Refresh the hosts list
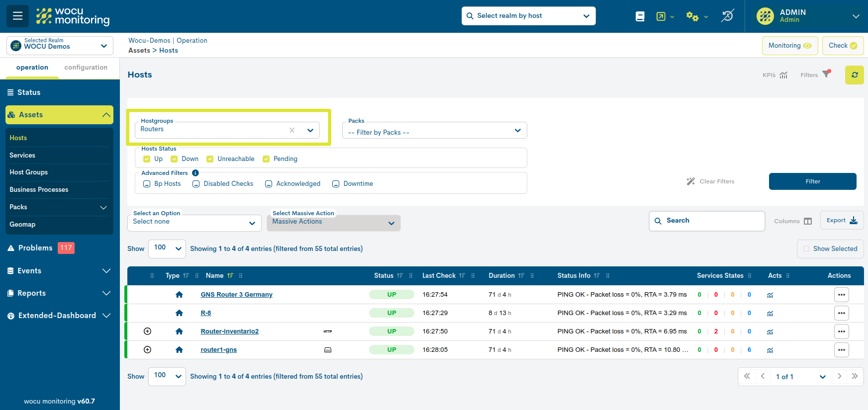 coord(855,75)
